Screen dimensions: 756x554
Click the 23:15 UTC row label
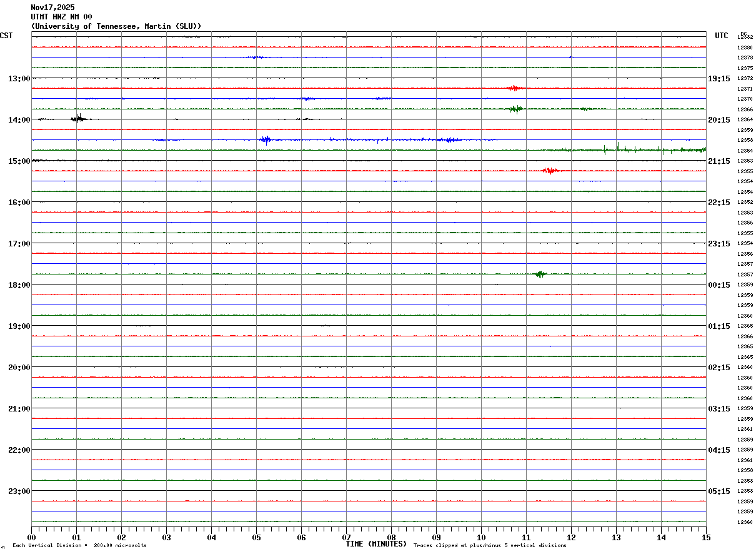(x=719, y=244)
